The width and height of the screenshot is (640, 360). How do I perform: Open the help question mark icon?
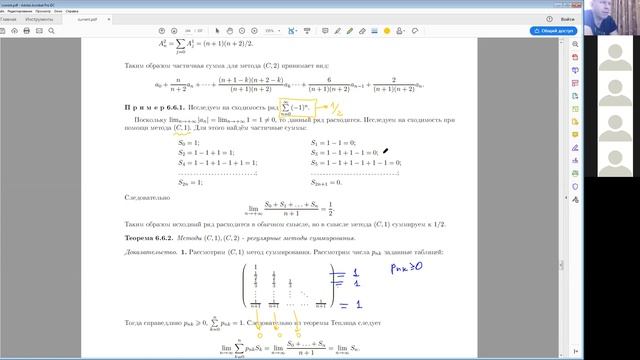pyautogui.click(x=549, y=19)
